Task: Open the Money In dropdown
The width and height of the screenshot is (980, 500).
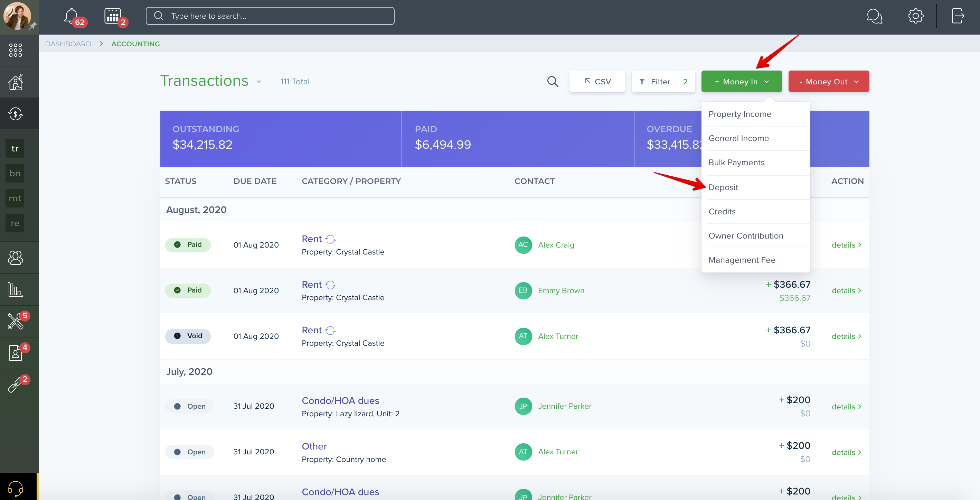Action: 742,82
